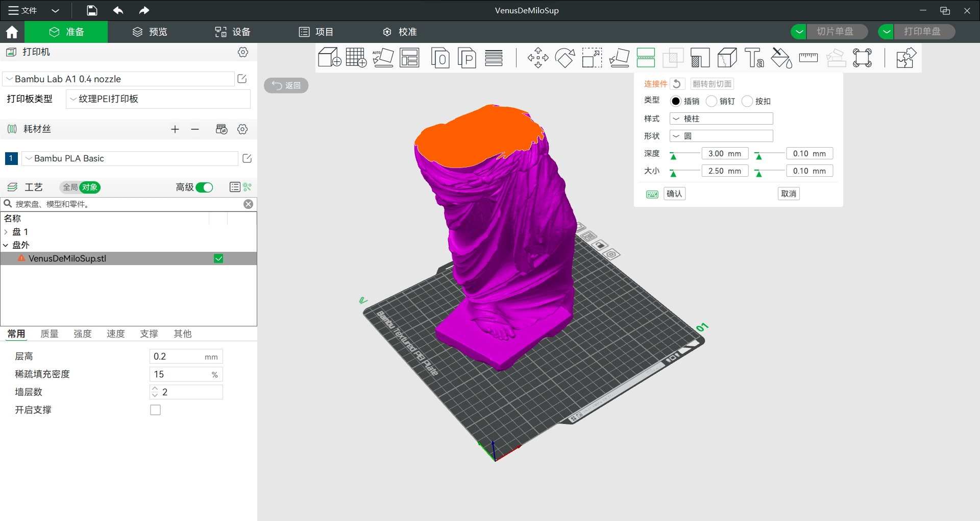Open Assembly view puzzle icon
Image resolution: width=980 pixels, height=521 pixels.
tap(906, 58)
